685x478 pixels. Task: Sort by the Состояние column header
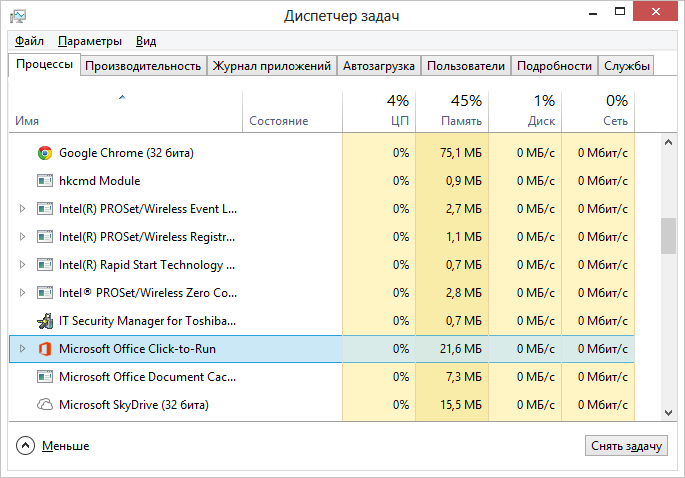click(292, 111)
